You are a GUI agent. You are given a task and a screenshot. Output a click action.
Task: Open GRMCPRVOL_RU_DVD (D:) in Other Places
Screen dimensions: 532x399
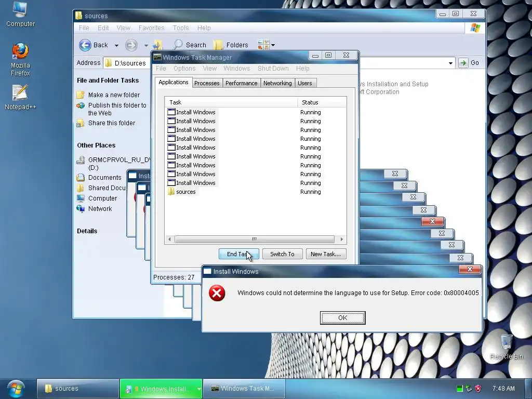coord(114,164)
